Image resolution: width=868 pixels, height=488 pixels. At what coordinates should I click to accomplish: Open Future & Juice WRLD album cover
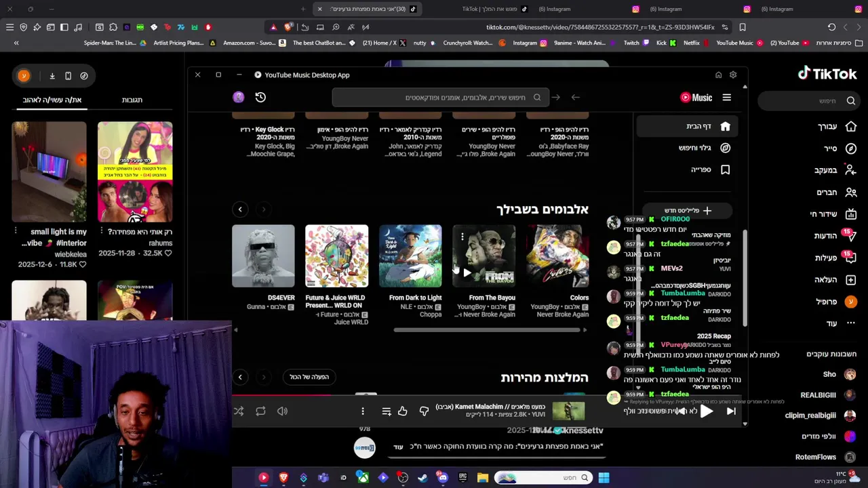(336, 256)
